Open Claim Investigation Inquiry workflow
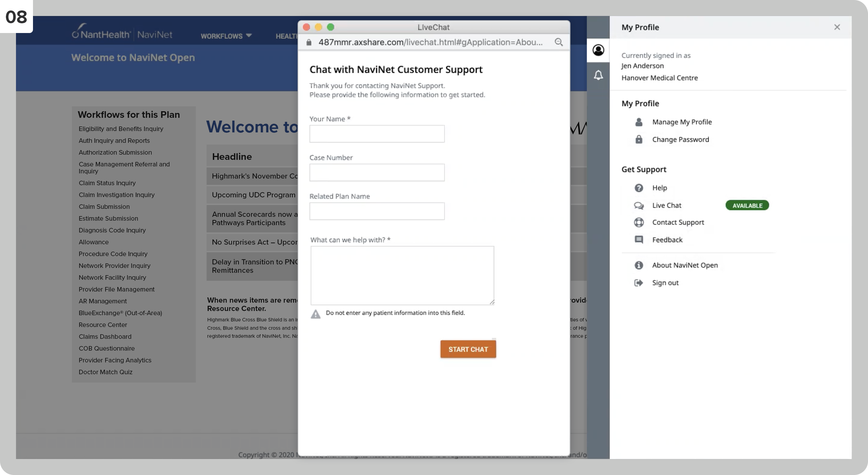The height and width of the screenshot is (475, 868). tap(117, 195)
